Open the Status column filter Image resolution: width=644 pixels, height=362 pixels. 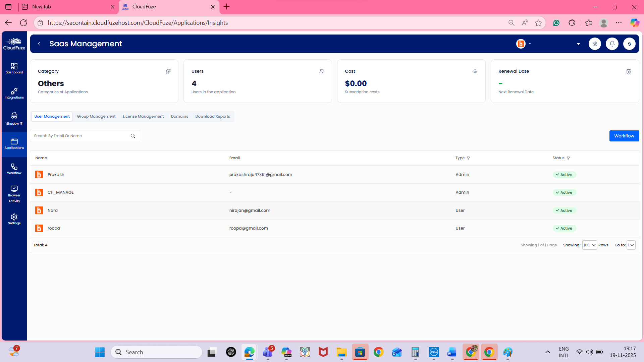568,158
